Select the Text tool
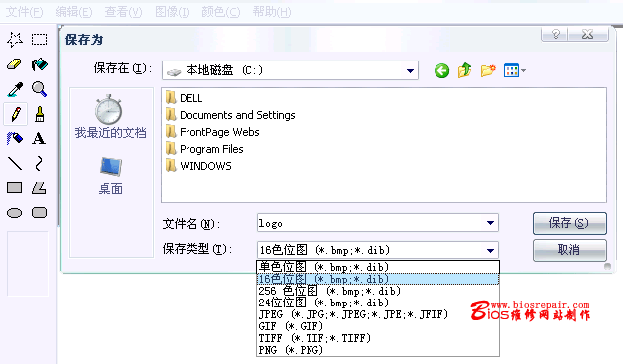 [39, 138]
